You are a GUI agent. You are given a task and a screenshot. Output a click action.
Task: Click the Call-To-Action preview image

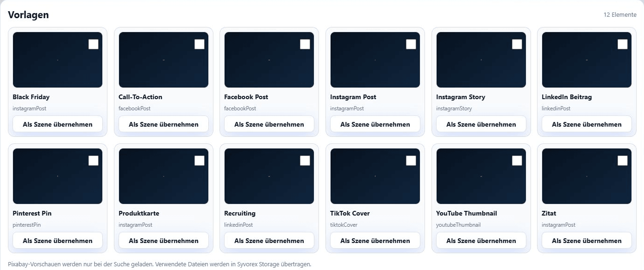click(164, 60)
